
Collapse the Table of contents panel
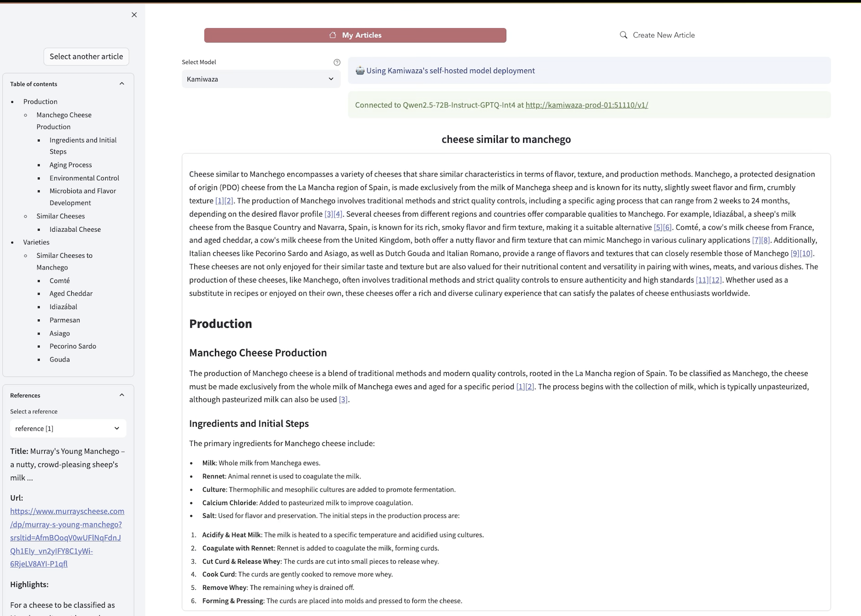(x=122, y=84)
